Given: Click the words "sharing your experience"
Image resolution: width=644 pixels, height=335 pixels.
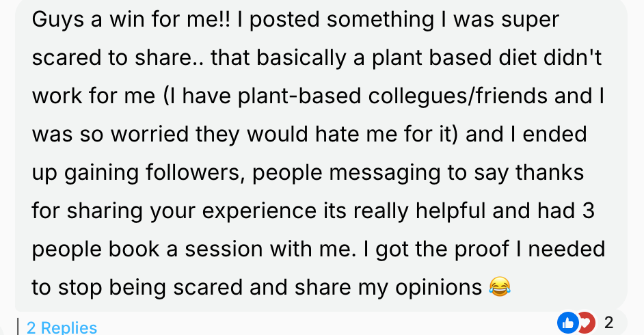Looking at the screenshot, I should point(191,211).
